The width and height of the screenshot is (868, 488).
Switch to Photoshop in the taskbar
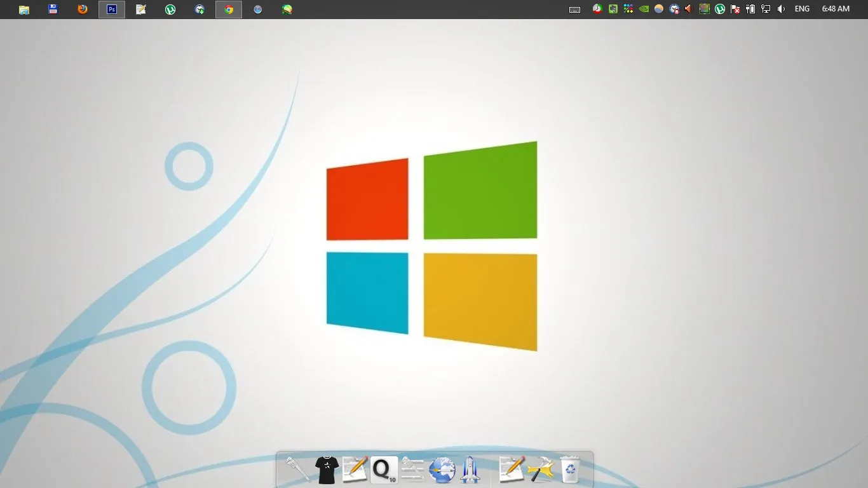click(112, 10)
